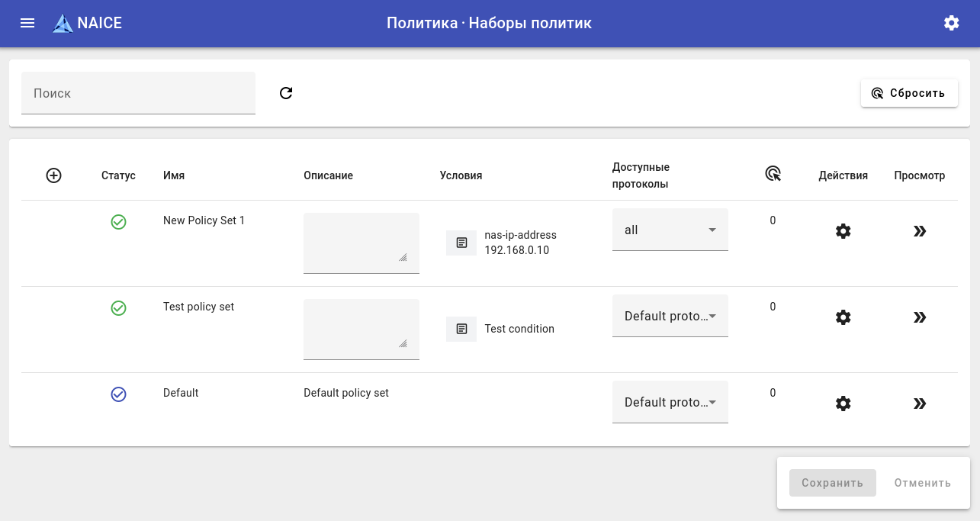980x521 pixels.
Task: View New Policy Set 1 details arrow
Action: click(920, 231)
